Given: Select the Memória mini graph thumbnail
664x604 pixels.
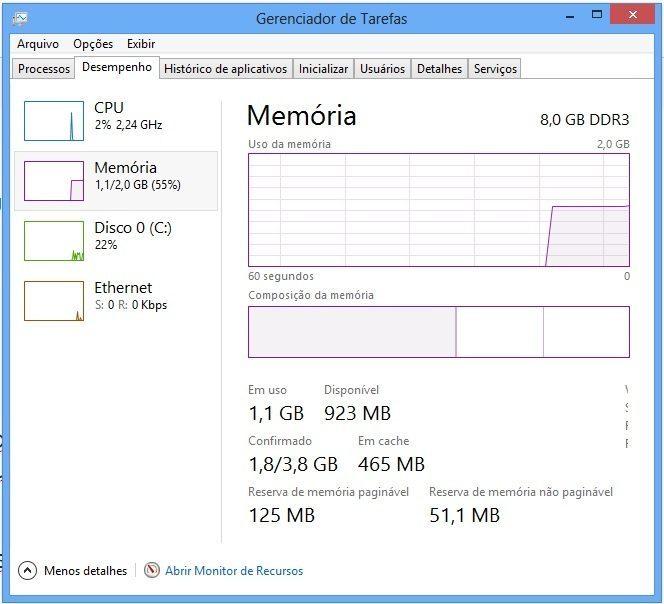Looking at the screenshot, I should (53, 181).
